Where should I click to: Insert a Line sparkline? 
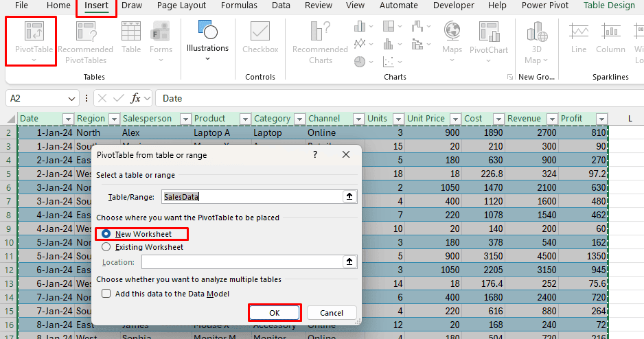tap(578, 38)
